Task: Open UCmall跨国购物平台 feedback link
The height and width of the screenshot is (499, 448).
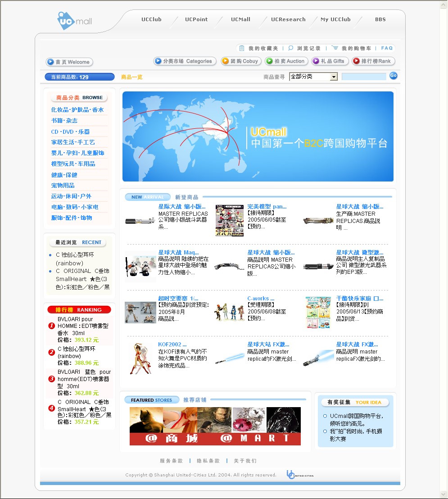Action: point(356,420)
